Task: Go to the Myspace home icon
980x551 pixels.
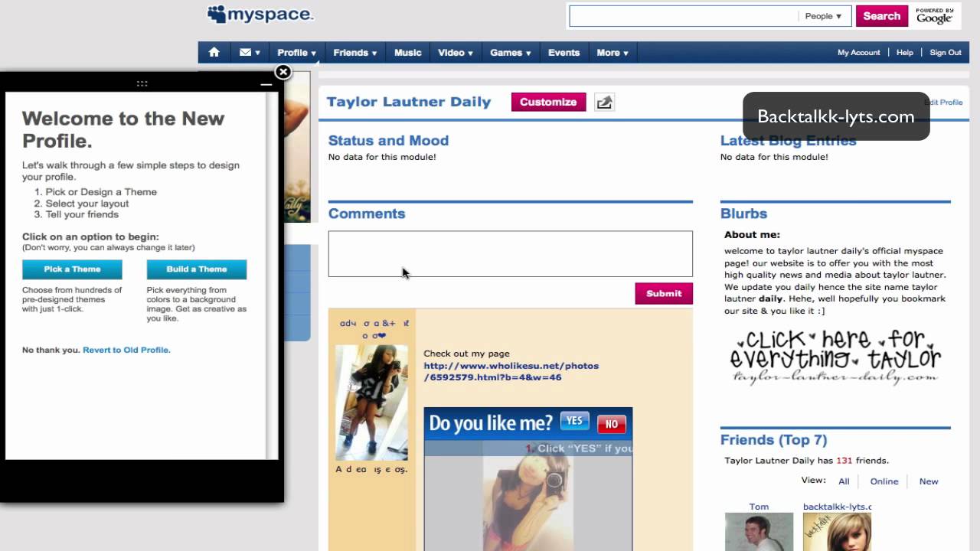Action: pos(214,52)
